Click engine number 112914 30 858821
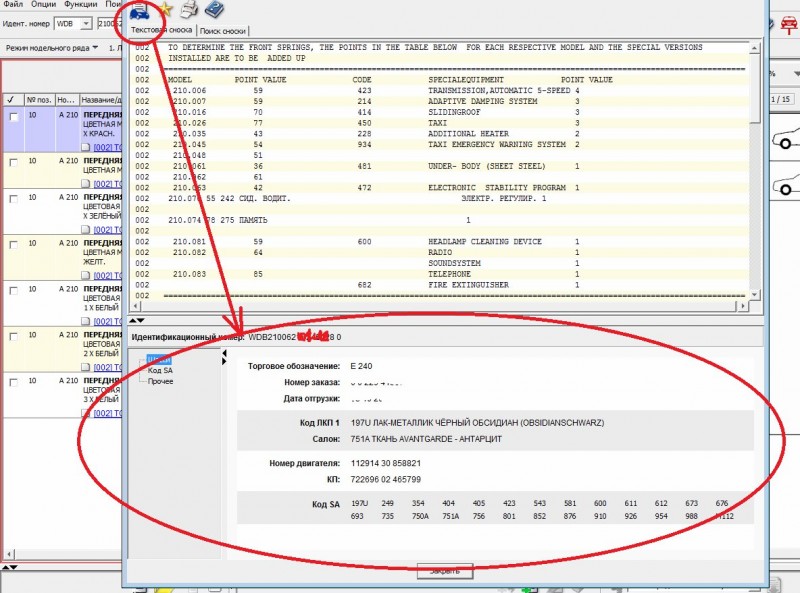The image size is (800, 593). click(x=386, y=463)
